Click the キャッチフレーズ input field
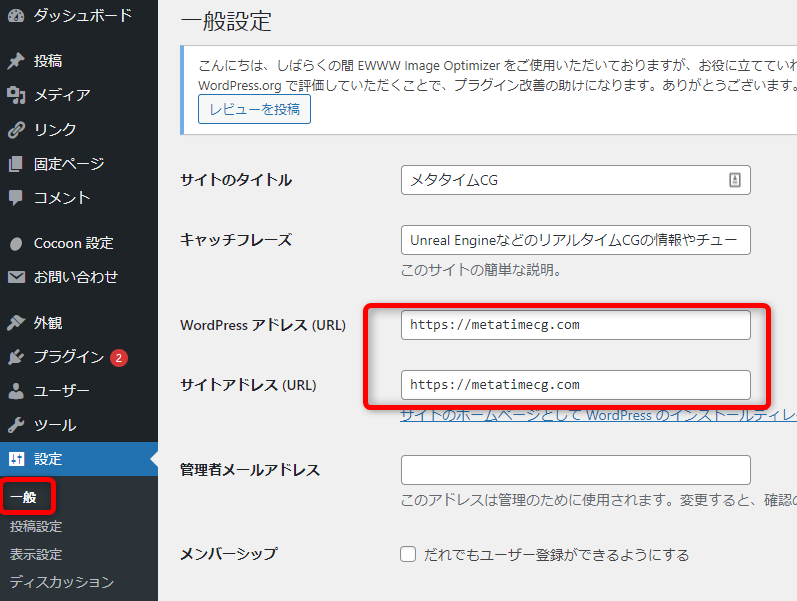The image size is (797, 601). [x=575, y=240]
